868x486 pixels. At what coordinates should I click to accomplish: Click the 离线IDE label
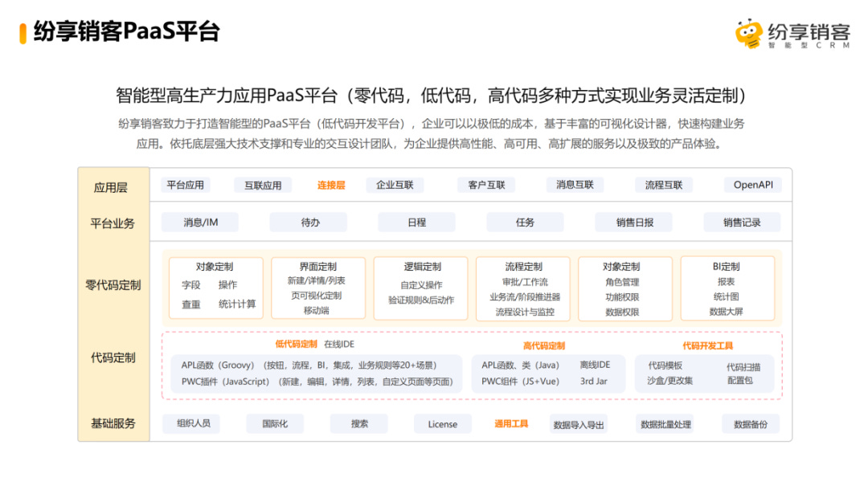click(595, 365)
